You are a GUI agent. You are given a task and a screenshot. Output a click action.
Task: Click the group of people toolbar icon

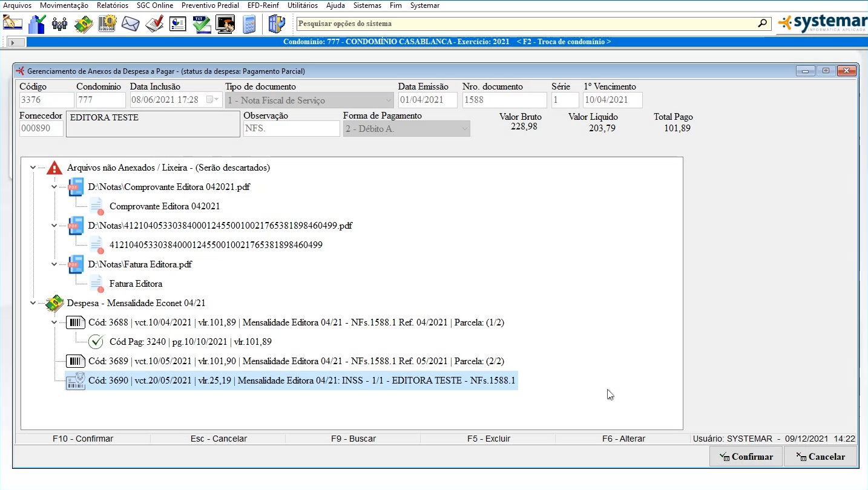click(x=60, y=24)
